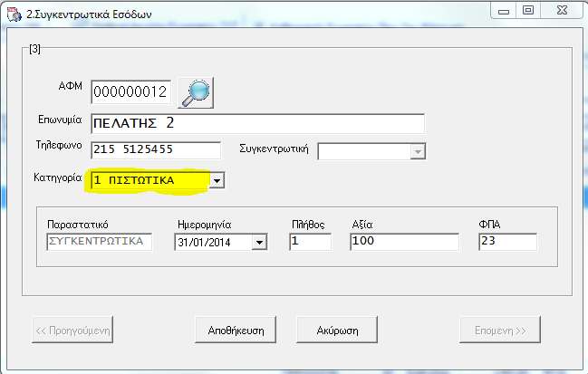This screenshot has width=588, height=374.
Task: Click the Παραστατικό field ΣΥΓΚΕΝΤΡΩΤΙΚΑ
Action: coord(100,242)
